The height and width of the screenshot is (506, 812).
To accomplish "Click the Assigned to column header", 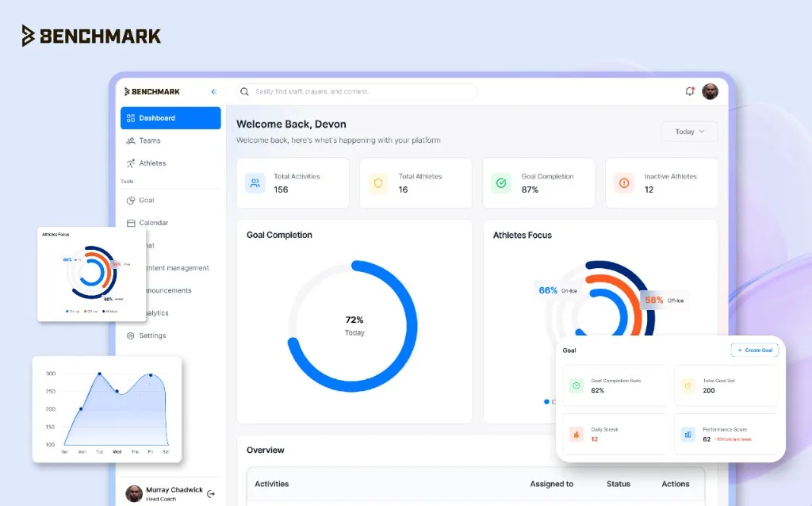I will 552,484.
